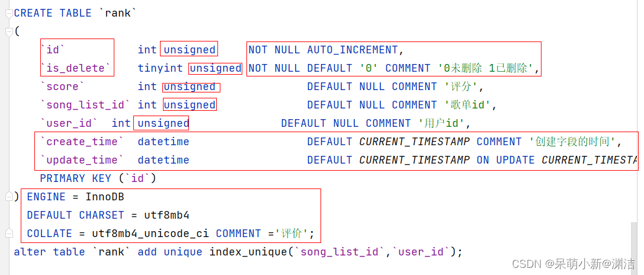Image resolution: width=644 pixels, height=275 pixels.
Task: Click the '评分' comment string
Action: click(461, 87)
